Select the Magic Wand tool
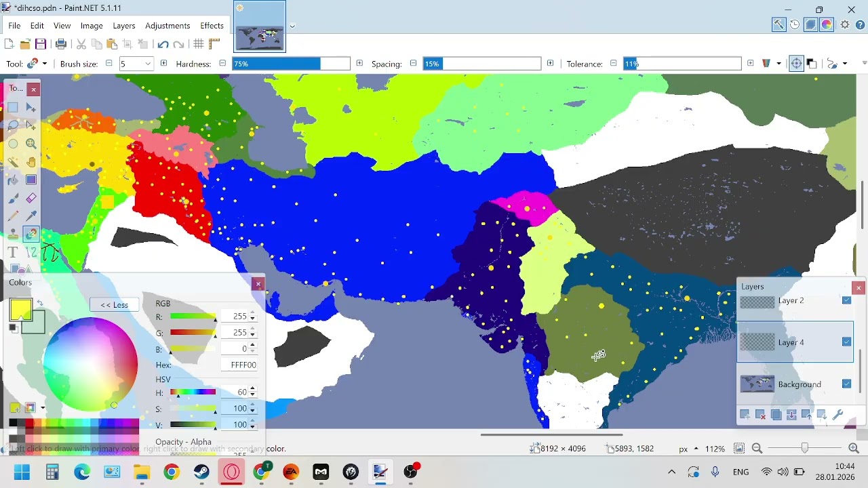 click(13, 162)
